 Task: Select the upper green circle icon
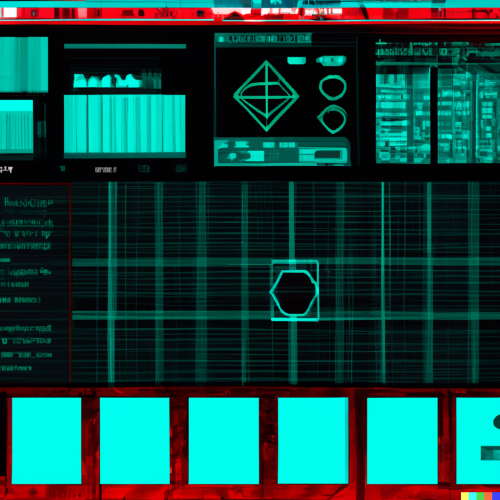pos(333,88)
